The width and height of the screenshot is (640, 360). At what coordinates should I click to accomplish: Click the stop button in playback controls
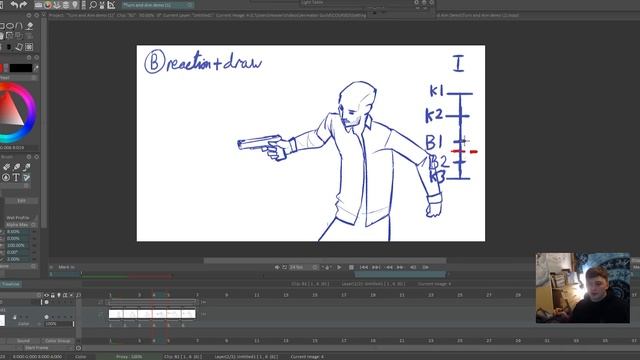pos(351,267)
